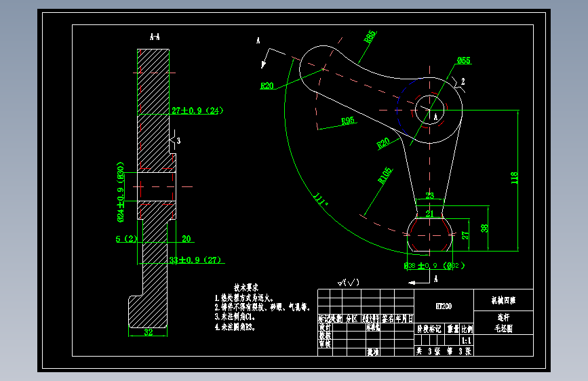
Task: Select the vertical "Ø24±0.9 (Ø30)" dimension
Action: [x=120, y=192]
